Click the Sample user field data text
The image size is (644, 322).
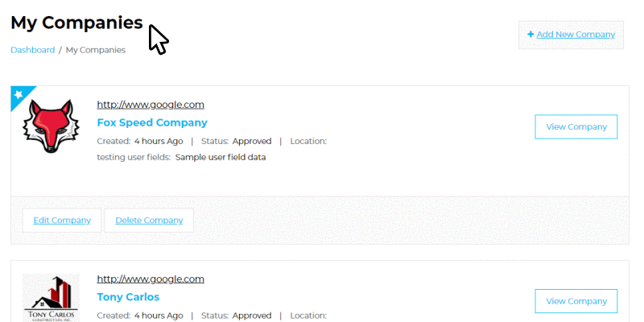point(221,157)
